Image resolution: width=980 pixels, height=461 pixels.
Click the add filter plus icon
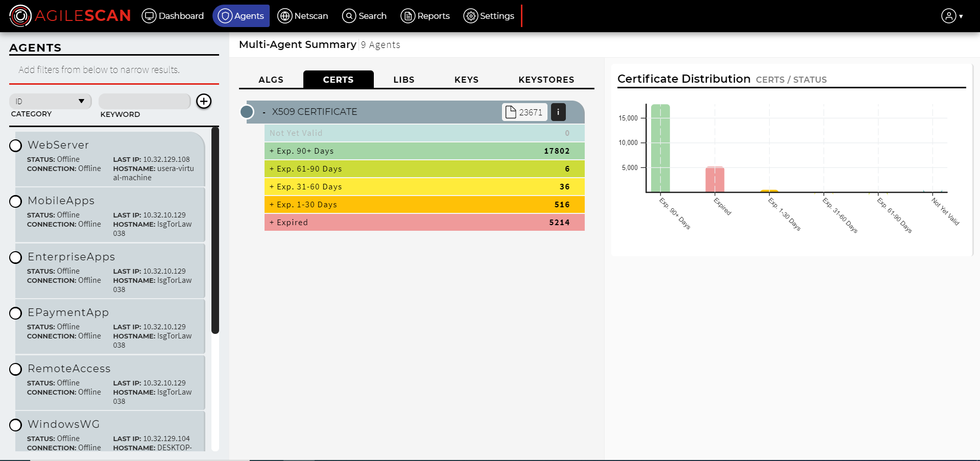point(204,101)
